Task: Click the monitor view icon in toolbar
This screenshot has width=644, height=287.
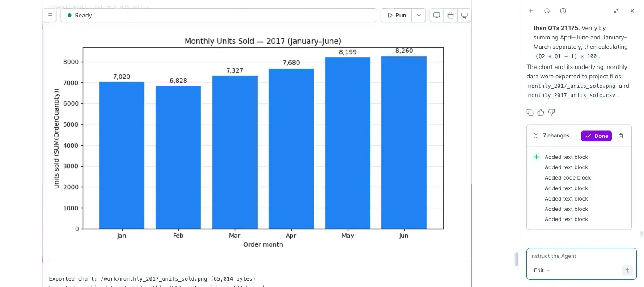Action: pos(436,15)
